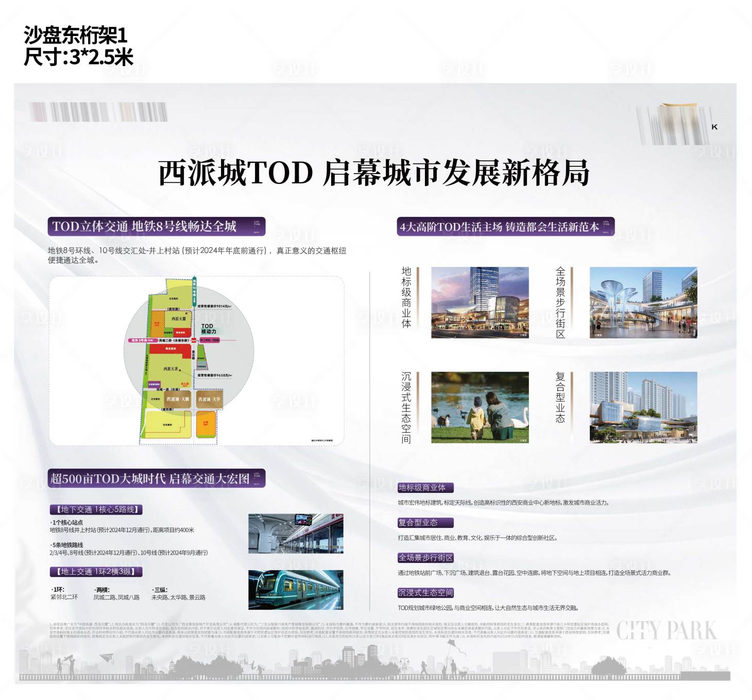Open the mixed-use towers rendering photo

click(643, 407)
